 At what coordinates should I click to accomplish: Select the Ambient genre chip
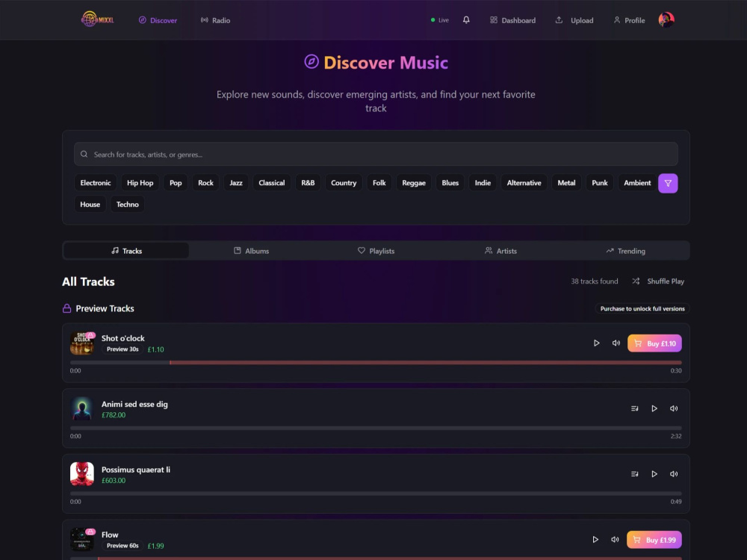[637, 183]
